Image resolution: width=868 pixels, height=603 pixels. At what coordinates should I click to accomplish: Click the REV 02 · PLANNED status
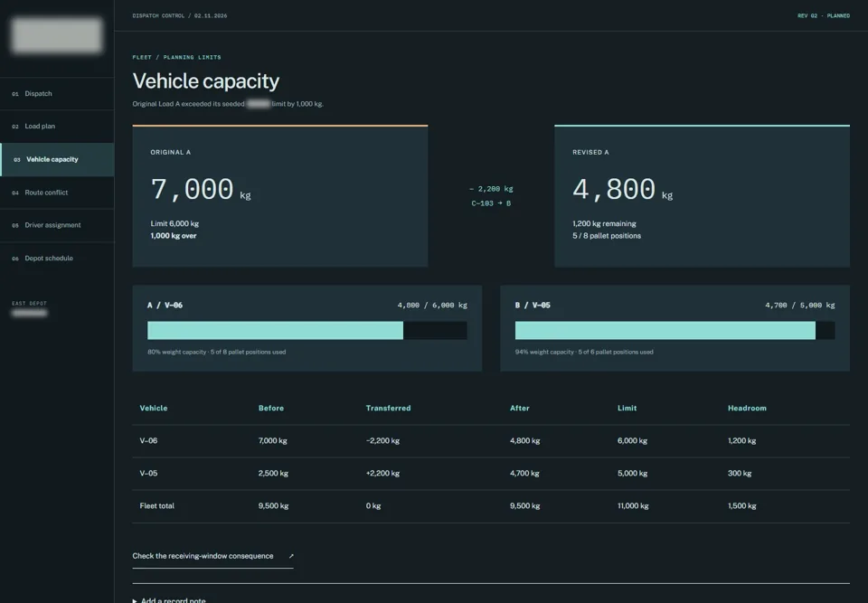click(x=823, y=16)
